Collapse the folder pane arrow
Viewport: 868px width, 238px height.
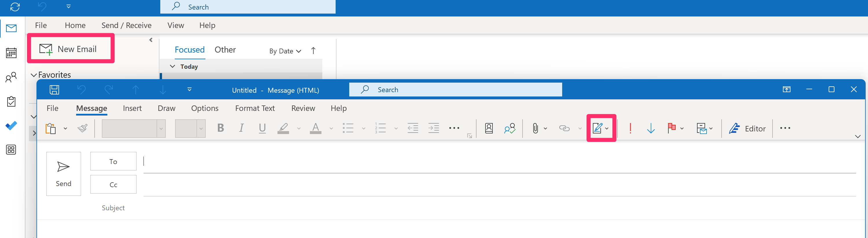151,40
